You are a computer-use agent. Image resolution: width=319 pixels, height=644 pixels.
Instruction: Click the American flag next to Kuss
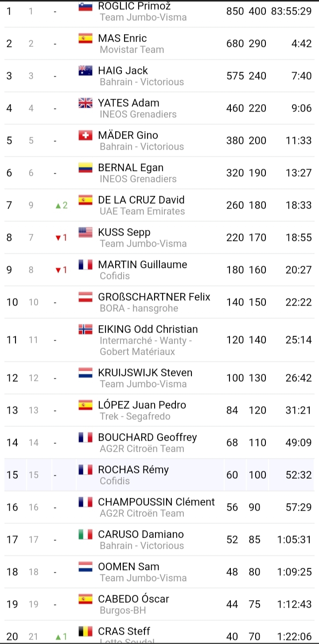(85, 232)
